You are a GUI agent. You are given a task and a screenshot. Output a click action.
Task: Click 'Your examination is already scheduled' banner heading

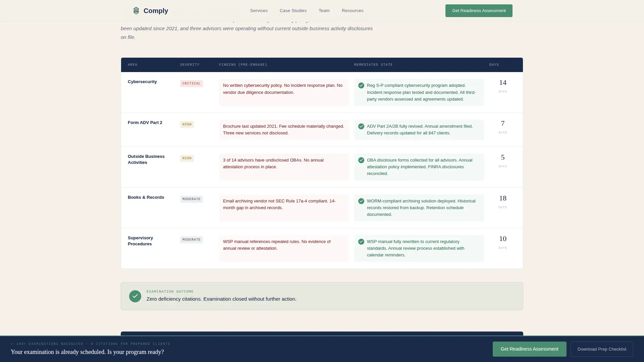click(87, 352)
